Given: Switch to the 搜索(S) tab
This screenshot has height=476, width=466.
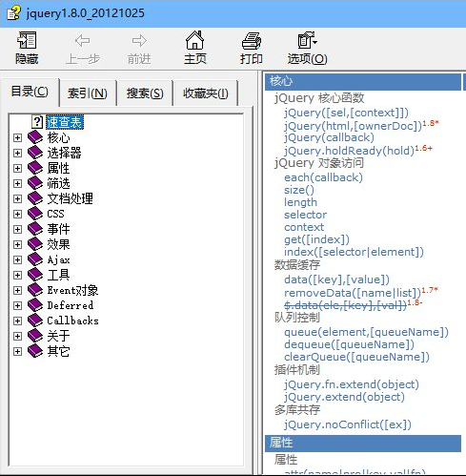Looking at the screenshot, I should tap(145, 93).
